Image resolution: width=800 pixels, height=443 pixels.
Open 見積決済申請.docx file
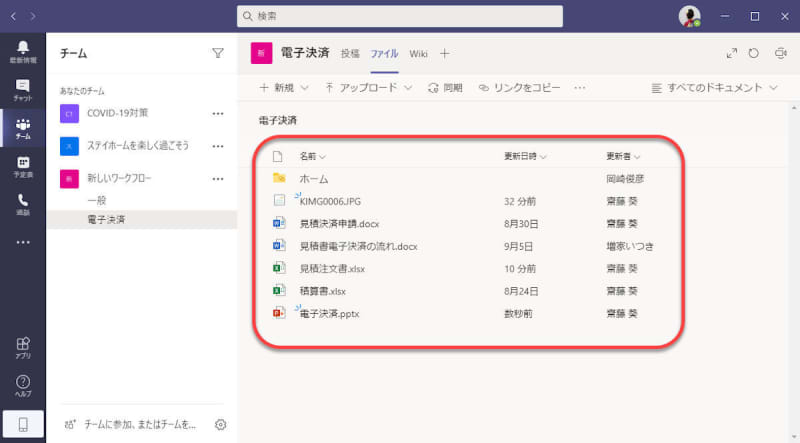[339, 224]
